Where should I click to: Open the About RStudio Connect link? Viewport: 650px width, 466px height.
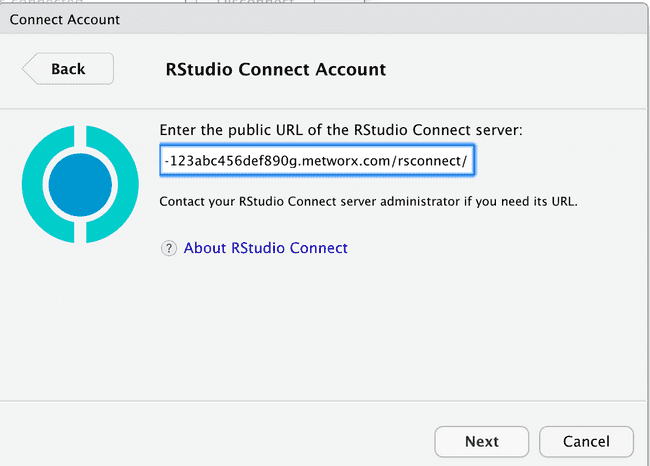click(266, 248)
